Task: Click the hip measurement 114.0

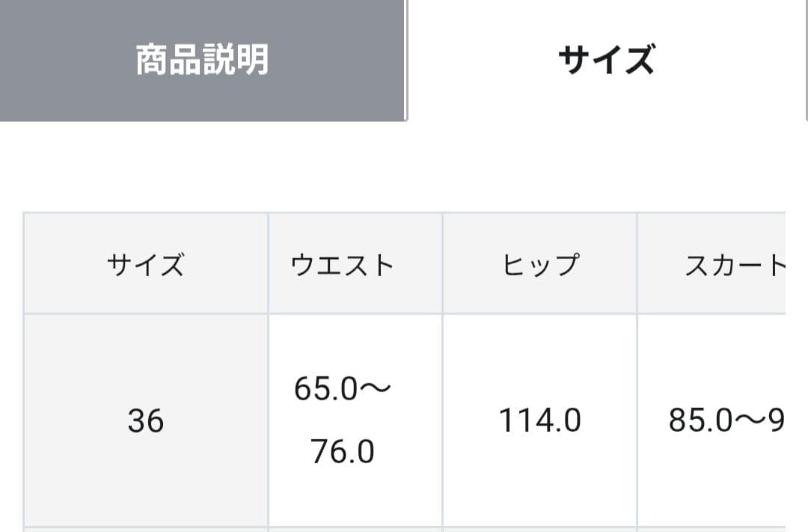Action: point(540,421)
